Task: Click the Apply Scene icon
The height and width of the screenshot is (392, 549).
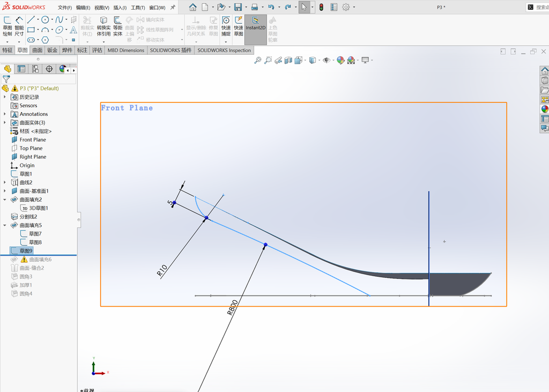Action: pos(351,60)
